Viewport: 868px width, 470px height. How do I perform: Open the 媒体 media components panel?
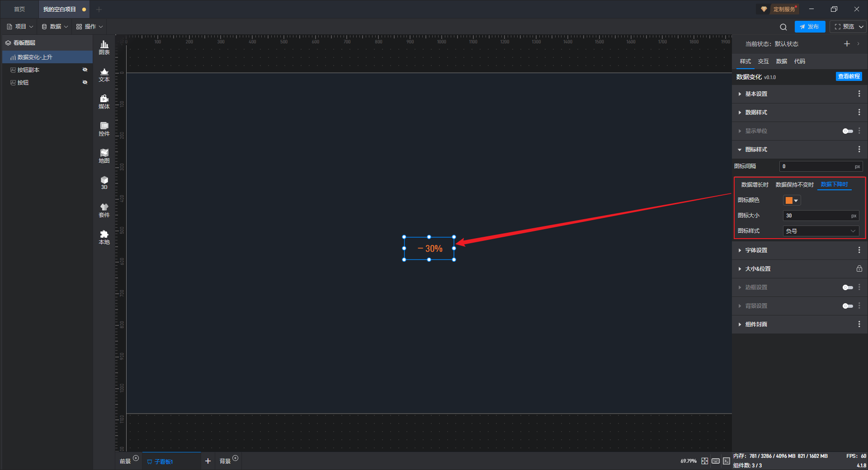104,102
